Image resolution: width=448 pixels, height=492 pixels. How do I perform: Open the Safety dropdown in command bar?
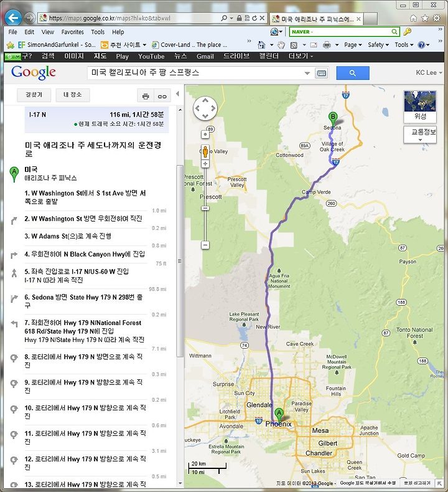click(378, 45)
